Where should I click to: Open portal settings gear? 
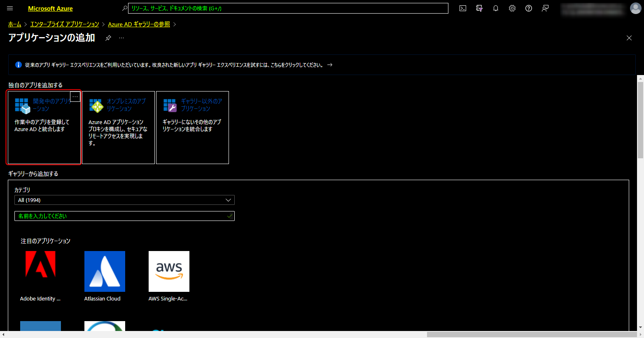[512, 8]
